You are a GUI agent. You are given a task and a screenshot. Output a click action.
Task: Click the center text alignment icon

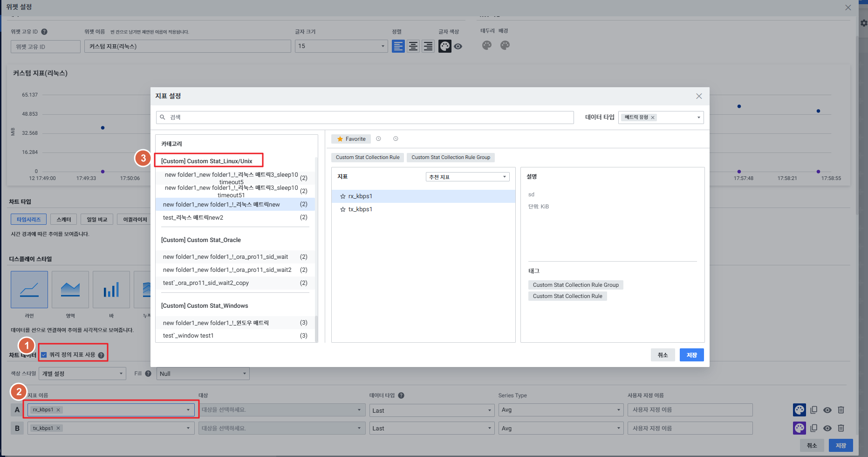413,46
